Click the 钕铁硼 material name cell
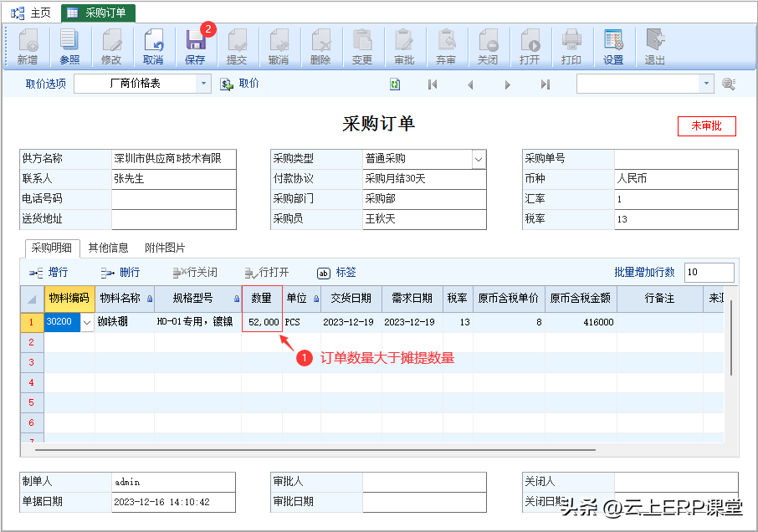 coord(124,322)
